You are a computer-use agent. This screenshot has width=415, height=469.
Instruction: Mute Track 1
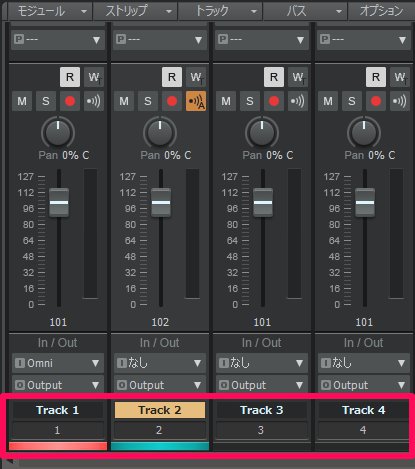[22, 101]
